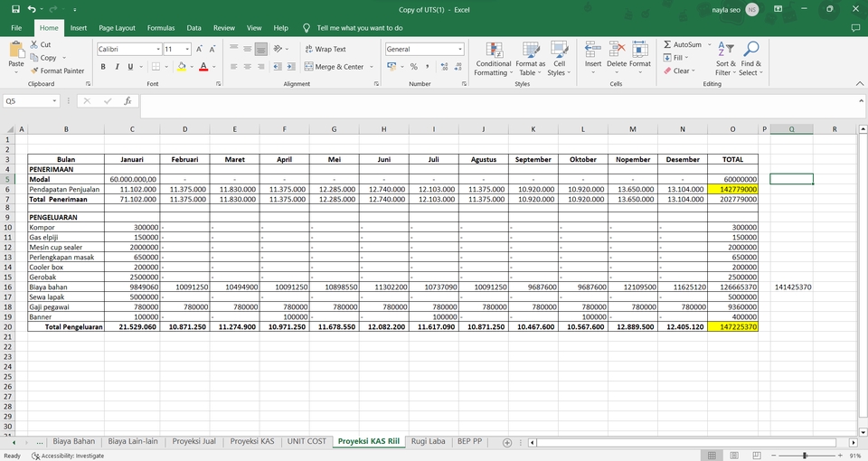The image size is (868, 461).
Task: Switch to the Review tab
Action: (x=224, y=28)
